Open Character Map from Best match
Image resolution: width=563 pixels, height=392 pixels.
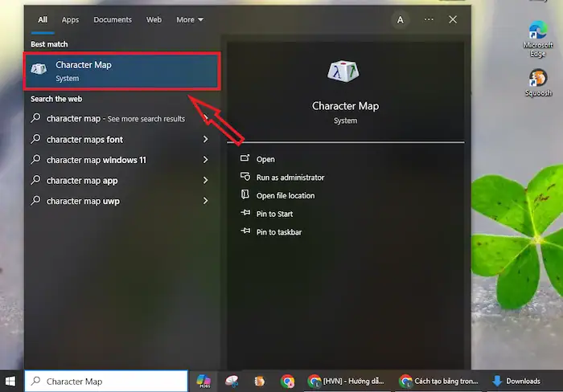click(x=122, y=71)
